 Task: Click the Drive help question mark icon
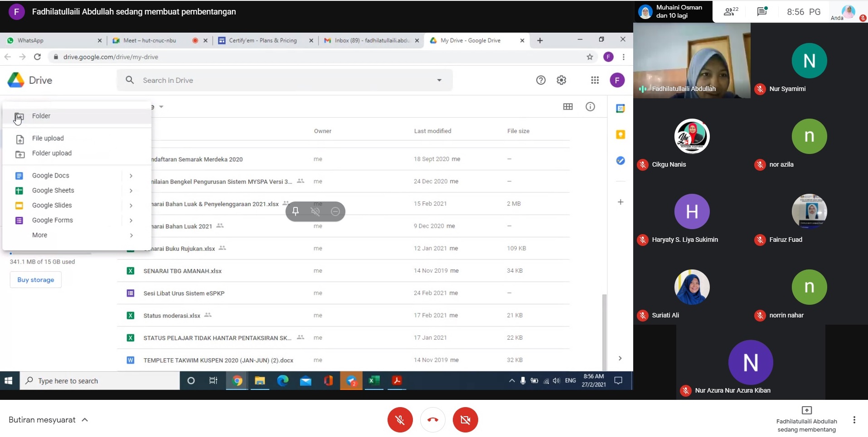540,80
